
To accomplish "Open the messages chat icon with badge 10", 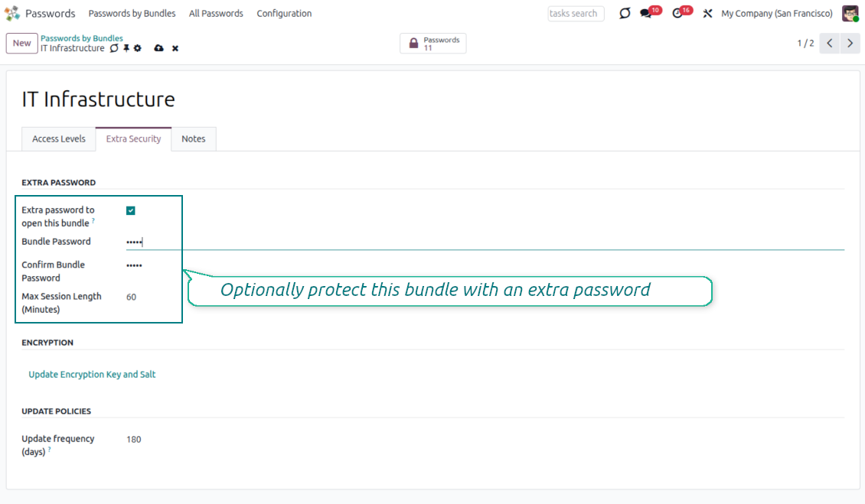I will [x=646, y=14].
